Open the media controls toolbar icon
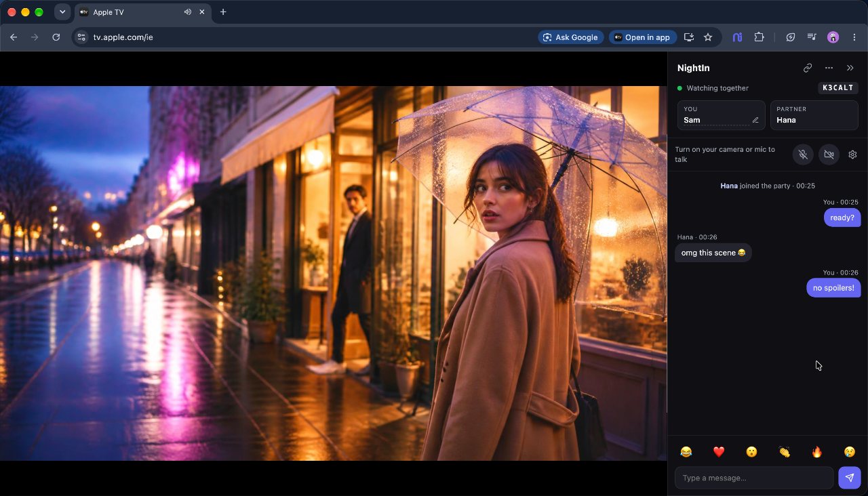 (812, 37)
